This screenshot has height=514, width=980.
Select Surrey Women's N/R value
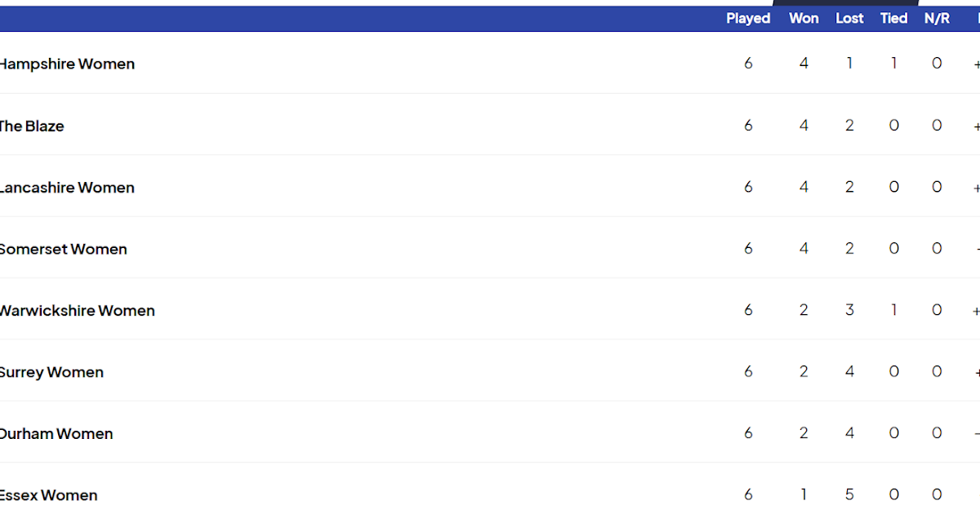coord(937,372)
